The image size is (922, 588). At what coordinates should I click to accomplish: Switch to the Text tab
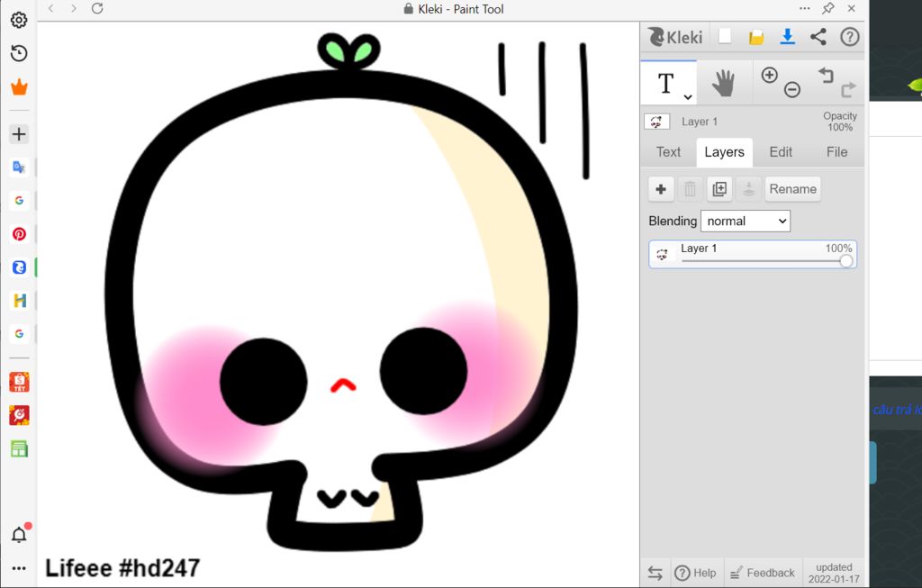pos(669,152)
